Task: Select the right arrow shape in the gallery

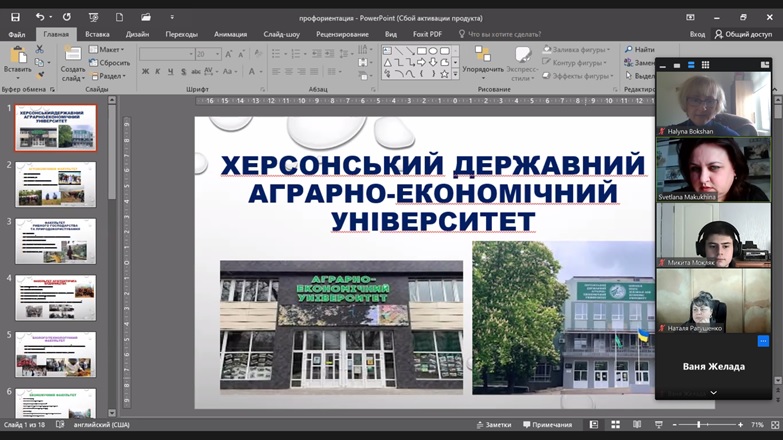Action: (421, 62)
